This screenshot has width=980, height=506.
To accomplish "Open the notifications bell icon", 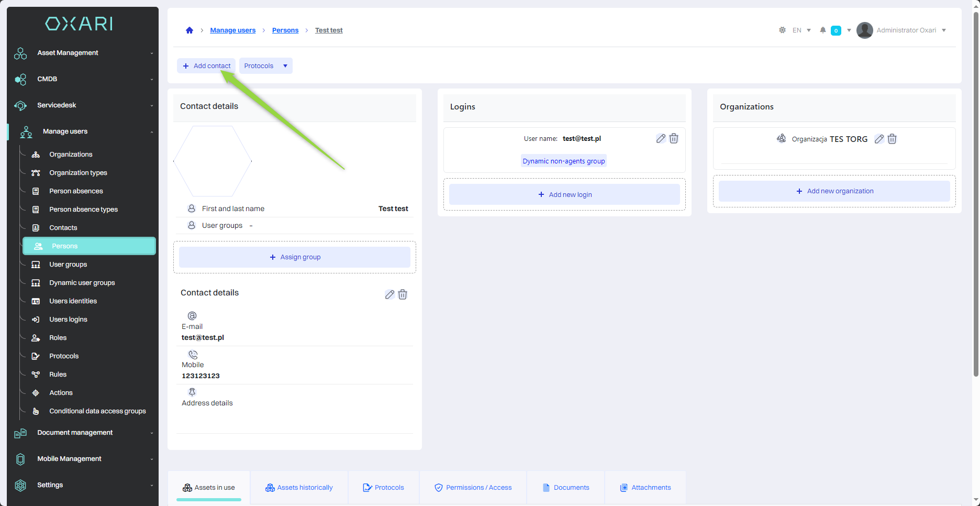I will 823,30.
